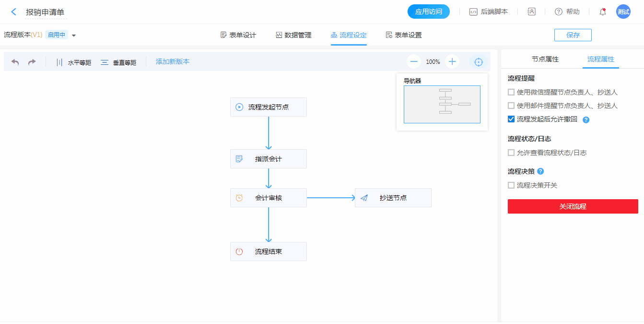
Task: Click the help icon beside 流程决策
Action: click(x=540, y=171)
